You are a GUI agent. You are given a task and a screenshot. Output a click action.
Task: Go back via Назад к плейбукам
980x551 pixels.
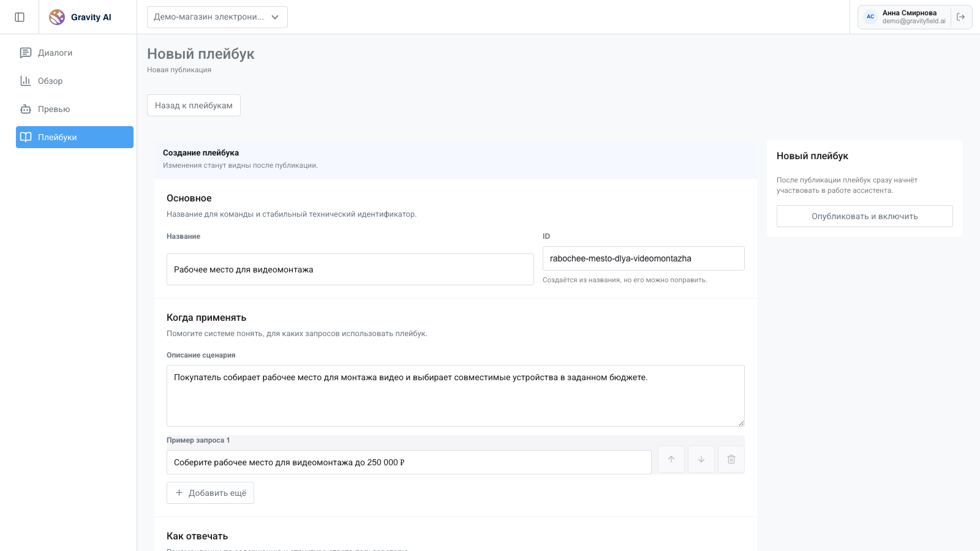194,105
